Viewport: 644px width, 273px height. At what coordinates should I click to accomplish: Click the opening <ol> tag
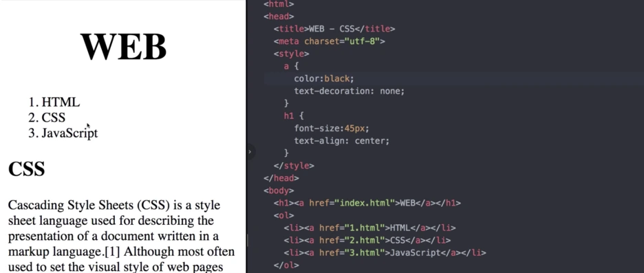(283, 215)
